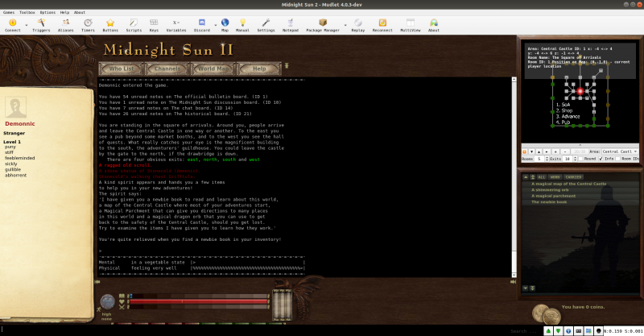This screenshot has height=336, width=644.
Task: Open the Manual lightbulb icon
Action: click(x=242, y=25)
